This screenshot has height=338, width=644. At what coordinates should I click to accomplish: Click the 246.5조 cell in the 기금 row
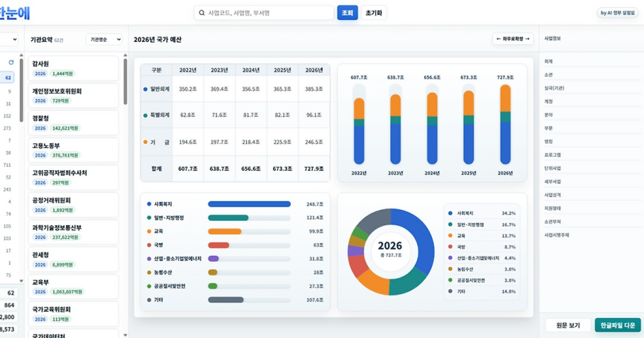coord(314,142)
